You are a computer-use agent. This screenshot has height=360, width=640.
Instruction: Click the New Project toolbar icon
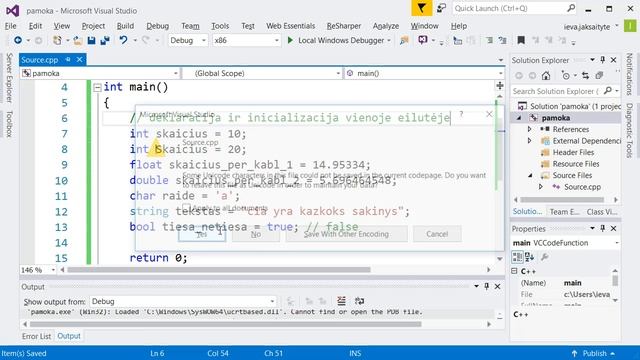(x=57, y=40)
